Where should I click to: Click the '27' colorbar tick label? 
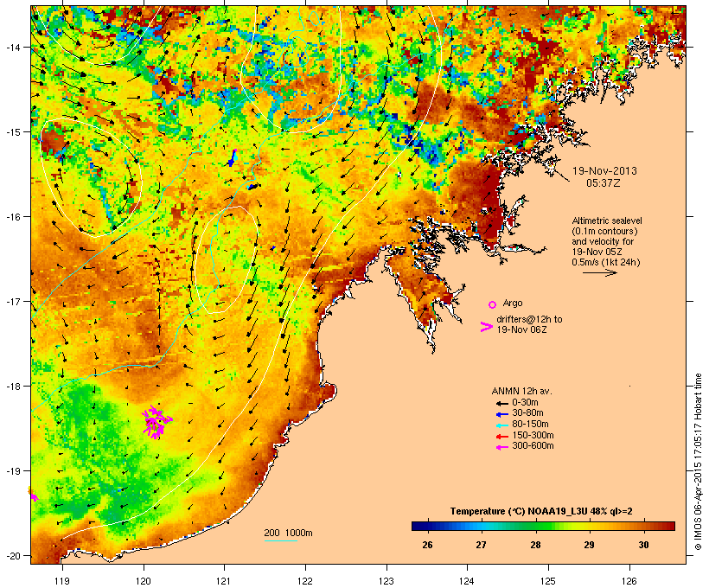click(481, 545)
